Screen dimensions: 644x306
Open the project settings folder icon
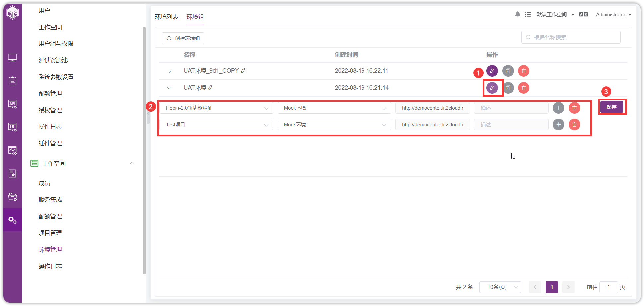[13, 197]
